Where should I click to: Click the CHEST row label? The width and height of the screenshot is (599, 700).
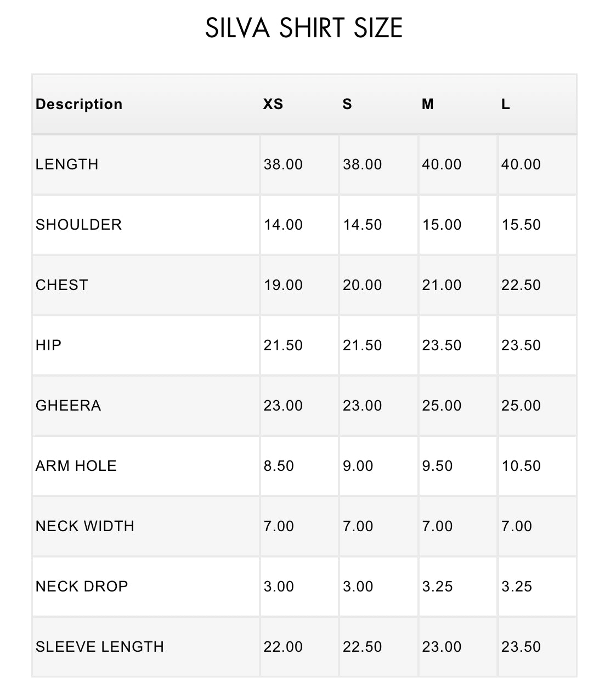pyautogui.click(x=61, y=285)
